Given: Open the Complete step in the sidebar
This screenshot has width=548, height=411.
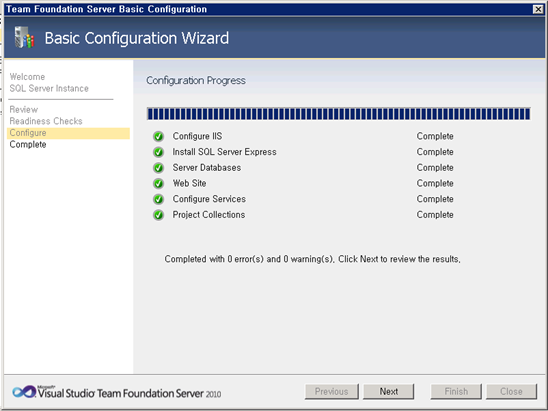Looking at the screenshot, I should 28,144.
